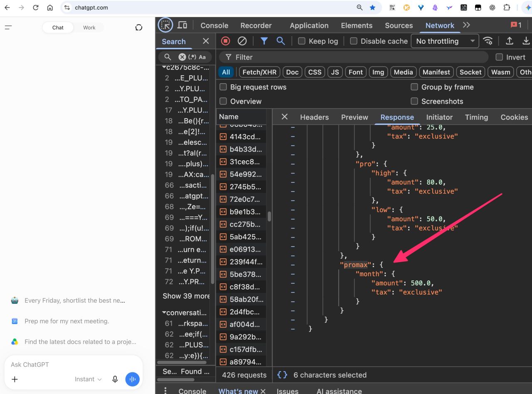The height and width of the screenshot is (394, 532).
Task: Open the No throttling dropdown
Action: (445, 41)
